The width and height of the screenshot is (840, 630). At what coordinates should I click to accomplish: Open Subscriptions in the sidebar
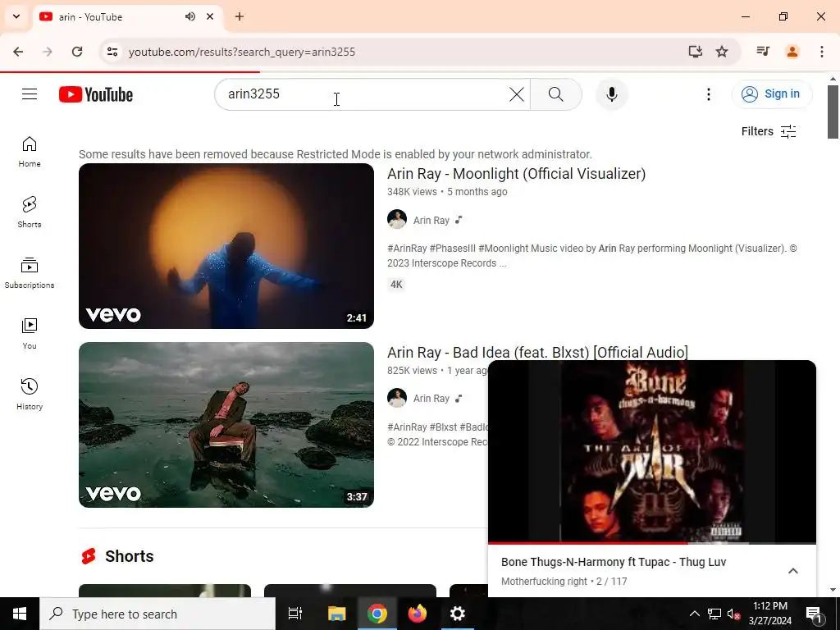[30, 272]
